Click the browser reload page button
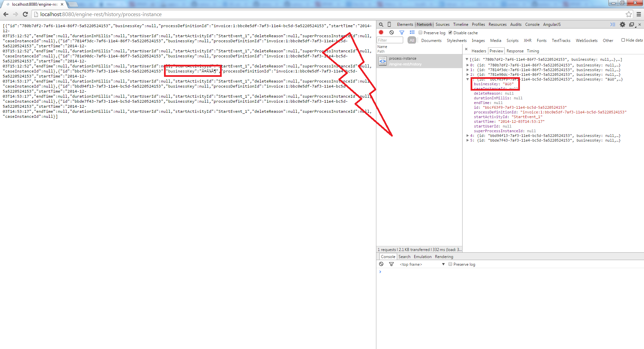Image resolution: width=644 pixels, height=349 pixels. [25, 14]
